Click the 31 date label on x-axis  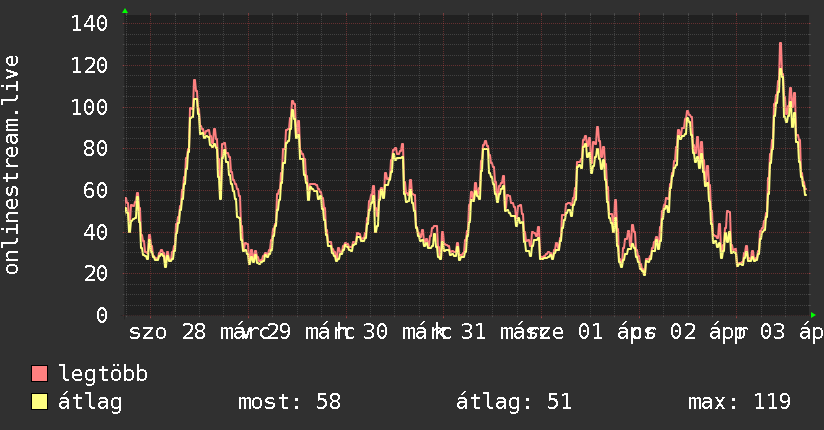pos(473,332)
